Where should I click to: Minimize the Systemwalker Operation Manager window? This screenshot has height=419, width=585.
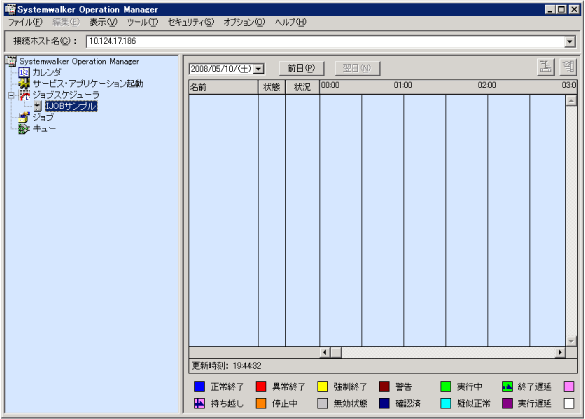click(x=550, y=10)
